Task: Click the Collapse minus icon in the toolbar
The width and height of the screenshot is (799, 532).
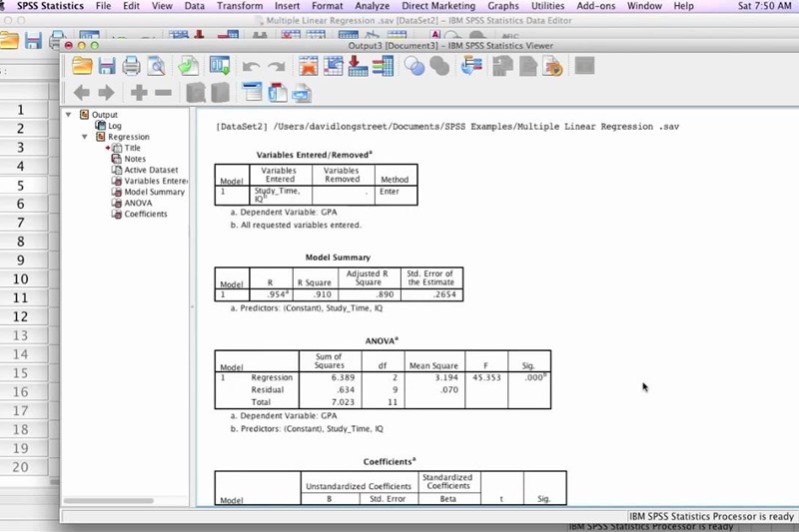Action: coord(163,94)
